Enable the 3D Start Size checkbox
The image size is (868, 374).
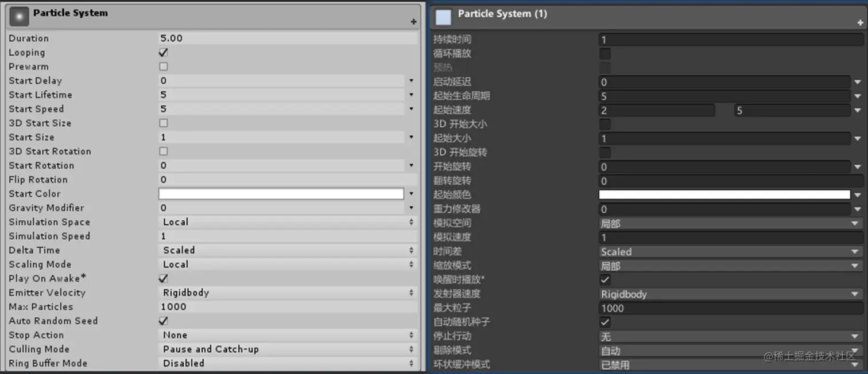(164, 123)
